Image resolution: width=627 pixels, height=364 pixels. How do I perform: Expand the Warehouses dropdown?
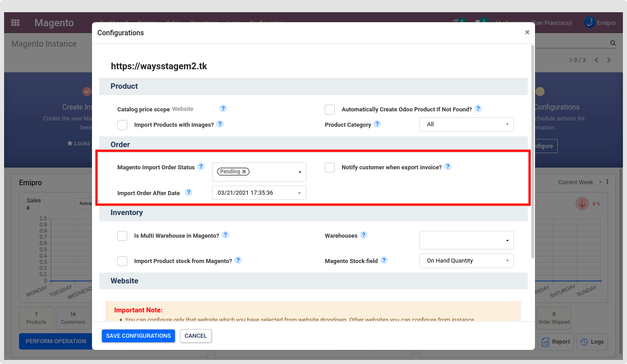[x=467, y=240]
